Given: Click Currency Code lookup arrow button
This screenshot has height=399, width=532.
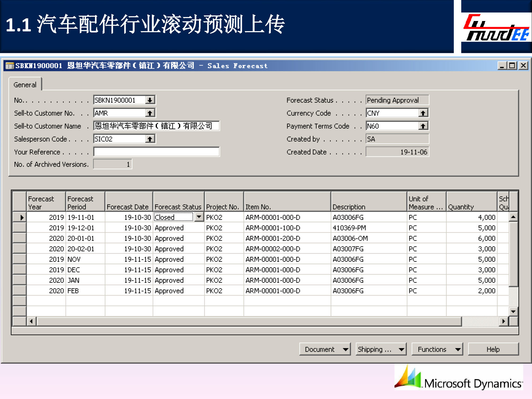Looking at the screenshot, I should coord(423,113).
